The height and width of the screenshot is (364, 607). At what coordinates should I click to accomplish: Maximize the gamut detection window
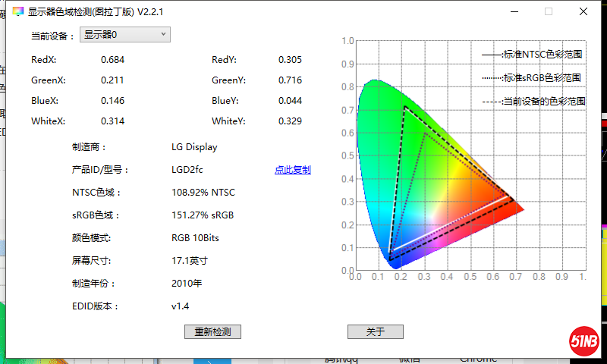[549, 12]
